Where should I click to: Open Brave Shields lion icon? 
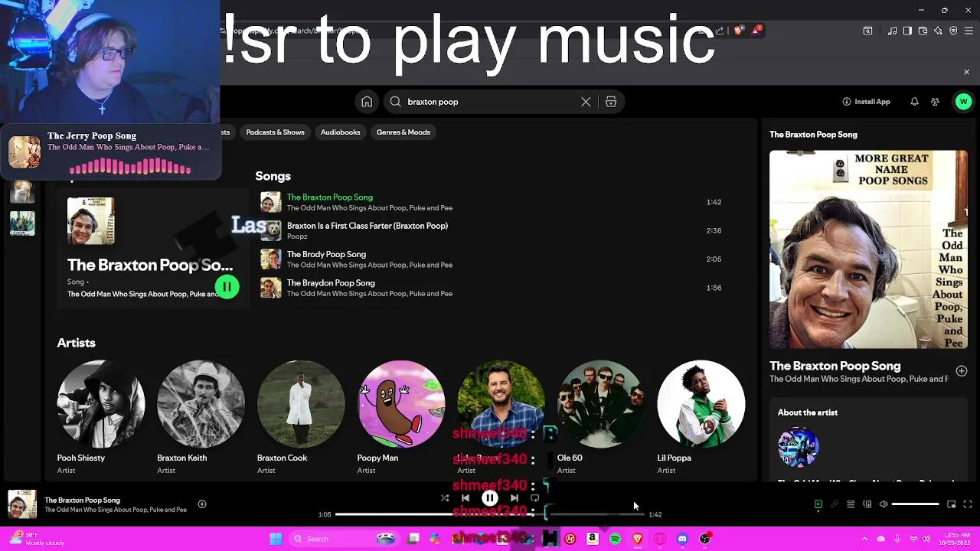[x=739, y=31]
